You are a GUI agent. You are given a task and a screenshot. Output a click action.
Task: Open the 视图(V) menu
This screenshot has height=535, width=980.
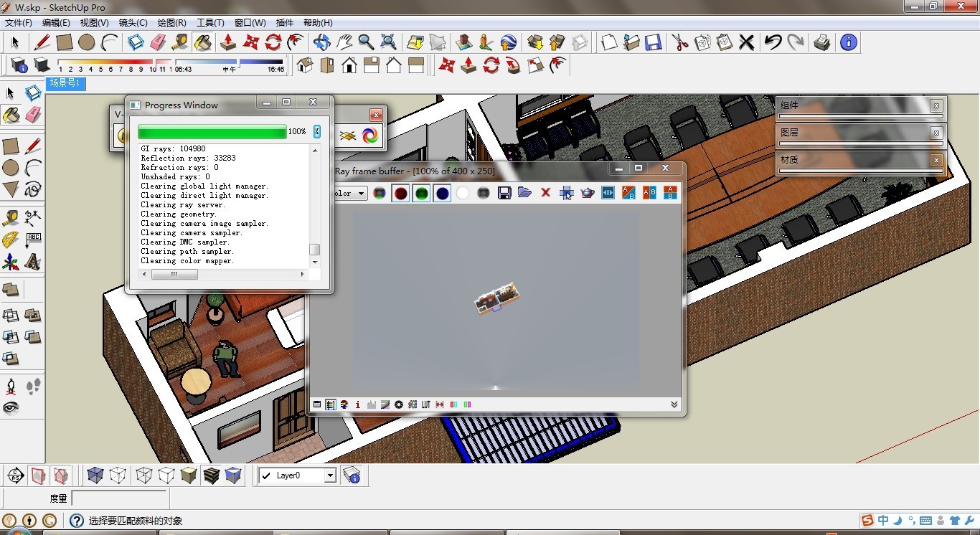tap(94, 23)
